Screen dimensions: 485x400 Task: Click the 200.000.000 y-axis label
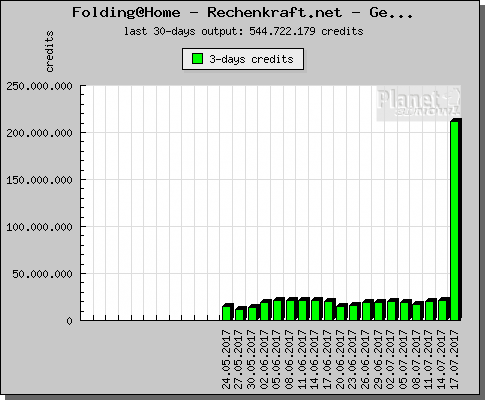point(39,133)
